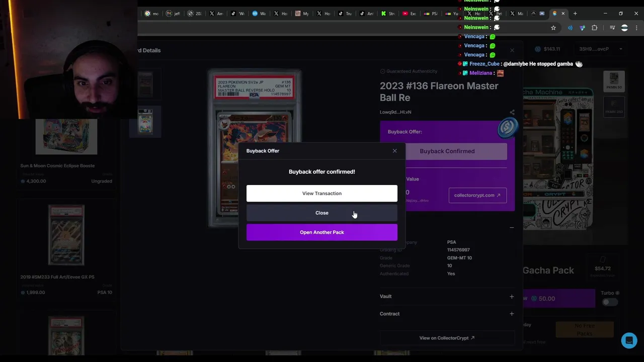Click the blue voice extension icon in toolbar
This screenshot has height=362, width=644.
coord(570,28)
